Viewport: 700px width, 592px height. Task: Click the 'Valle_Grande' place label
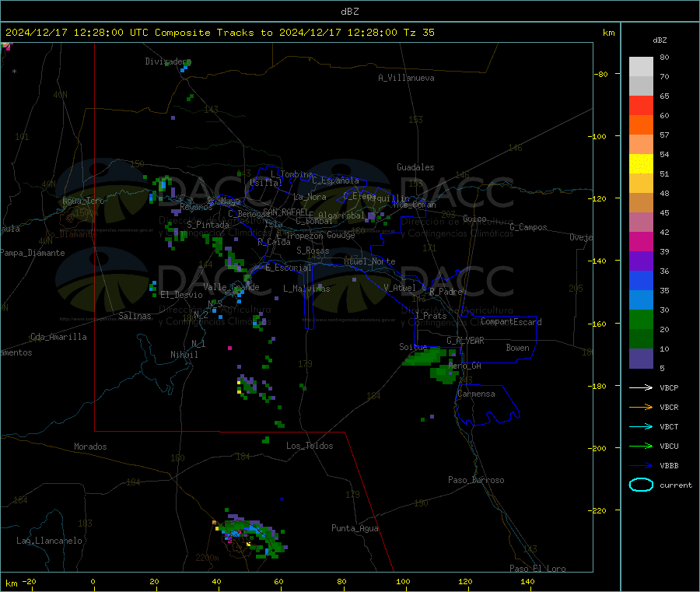pos(231,287)
